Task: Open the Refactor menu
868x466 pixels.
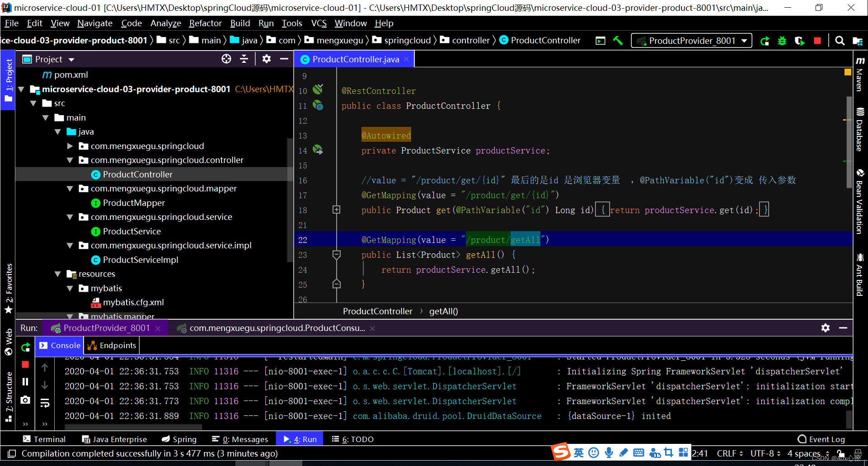Action: 205,23
